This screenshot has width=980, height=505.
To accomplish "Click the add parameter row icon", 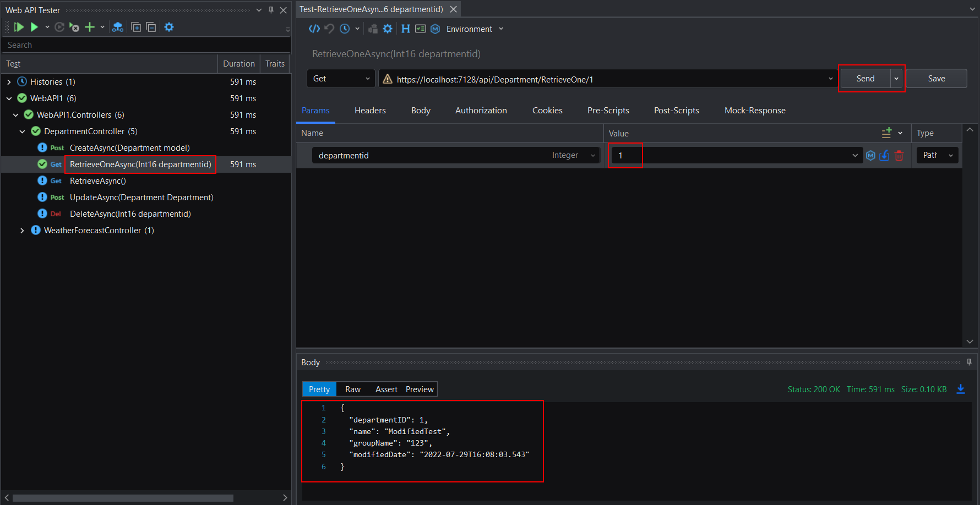I will (886, 133).
